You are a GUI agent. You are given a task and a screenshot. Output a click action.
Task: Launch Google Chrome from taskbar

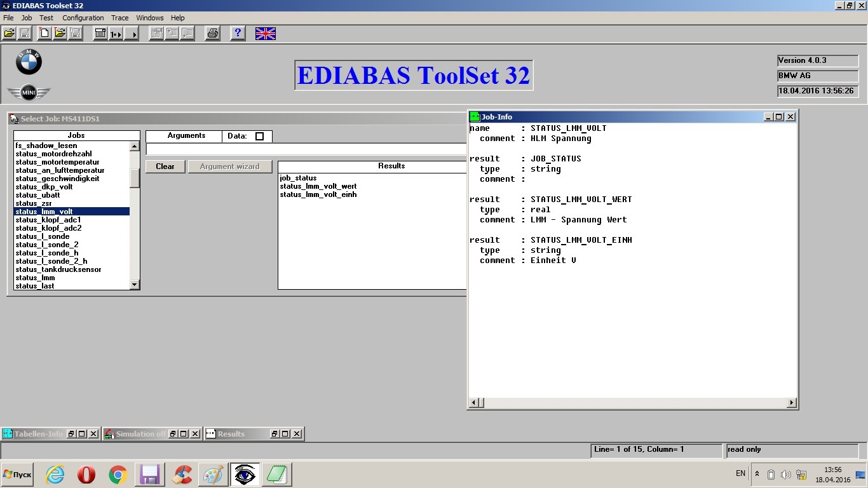(118, 474)
